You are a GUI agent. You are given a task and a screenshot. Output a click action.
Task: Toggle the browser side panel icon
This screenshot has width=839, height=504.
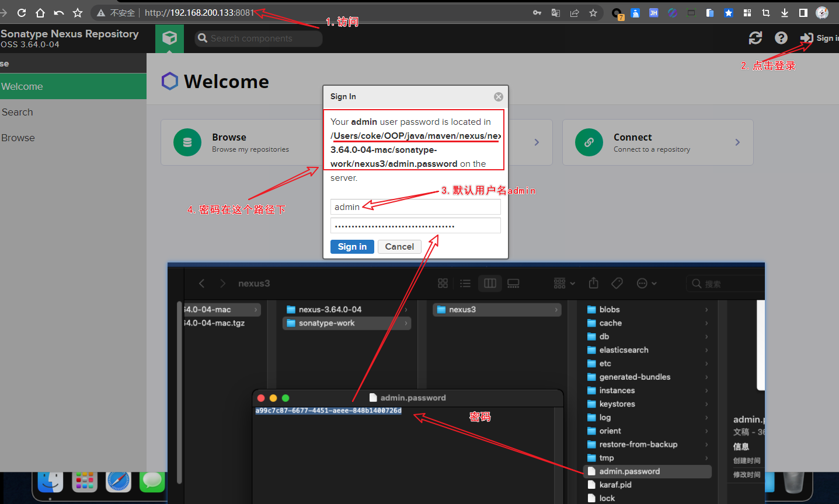pyautogui.click(x=803, y=13)
